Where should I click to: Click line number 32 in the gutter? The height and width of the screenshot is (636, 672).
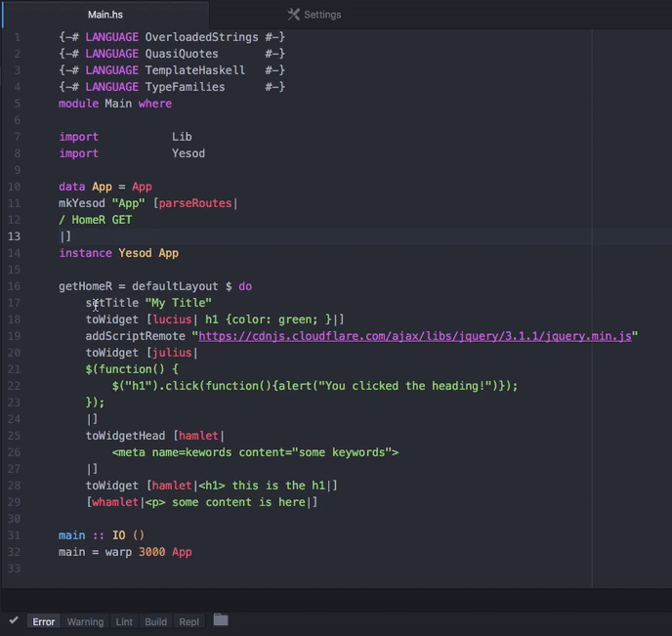tap(15, 552)
